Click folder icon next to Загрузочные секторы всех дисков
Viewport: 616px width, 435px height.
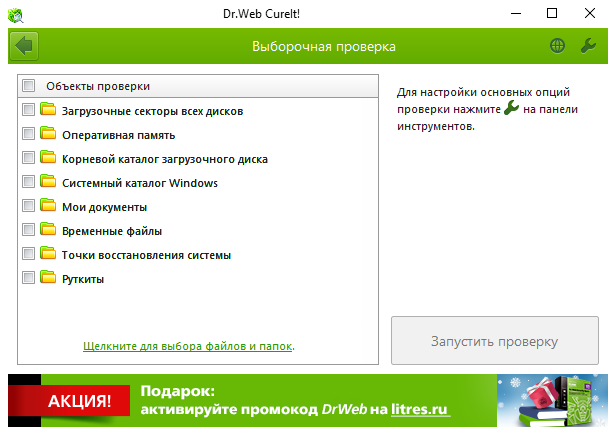(48, 109)
